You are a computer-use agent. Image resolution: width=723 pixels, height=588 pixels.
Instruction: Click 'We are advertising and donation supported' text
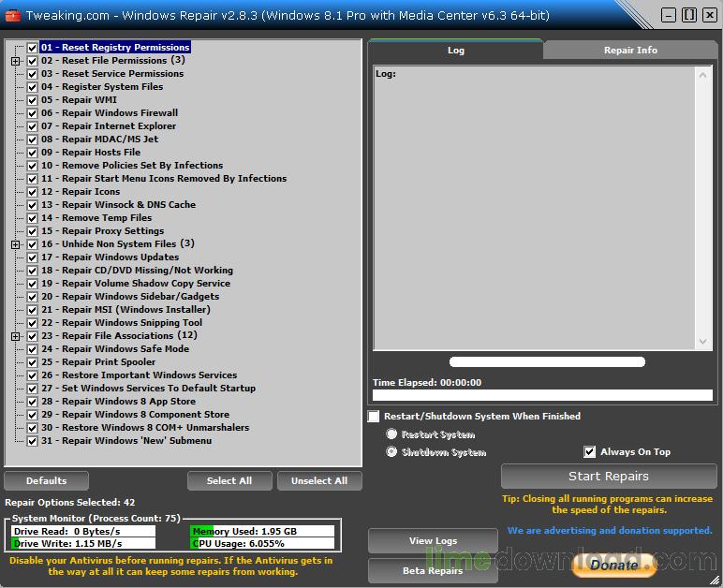click(610, 531)
